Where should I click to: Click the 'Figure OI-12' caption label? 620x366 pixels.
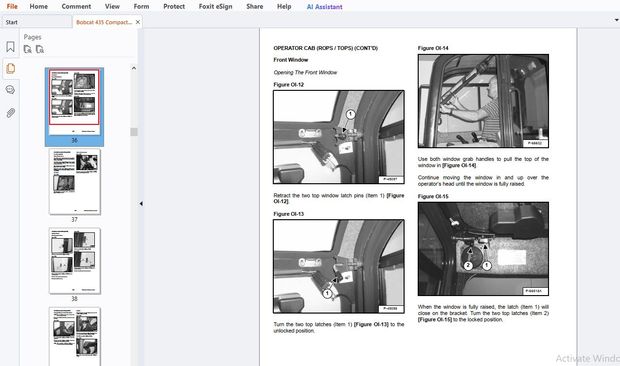289,85
